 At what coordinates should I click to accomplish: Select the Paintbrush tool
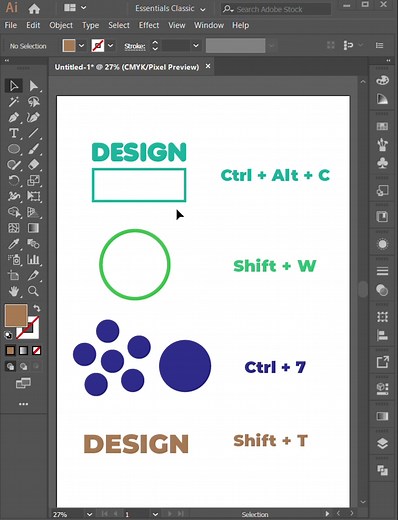point(33,149)
